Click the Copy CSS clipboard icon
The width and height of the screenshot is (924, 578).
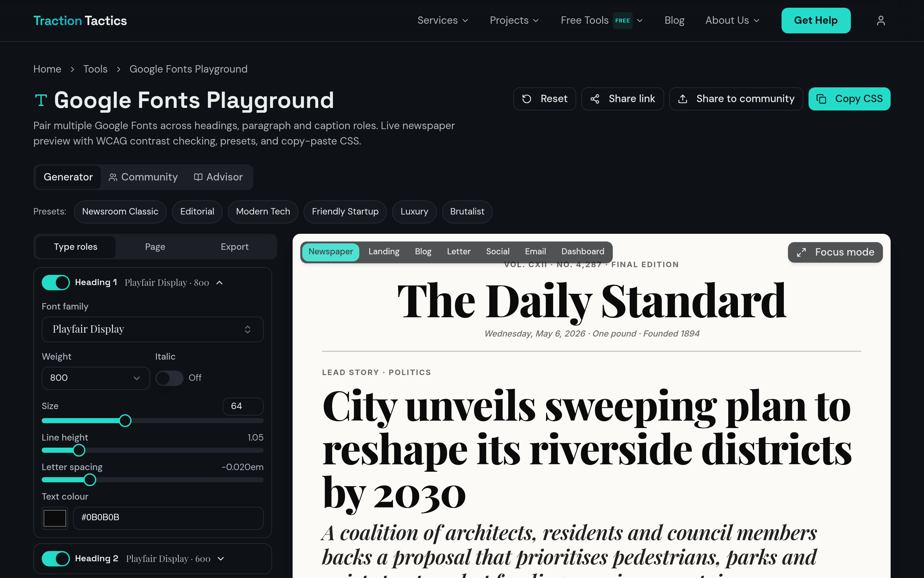tap(821, 99)
